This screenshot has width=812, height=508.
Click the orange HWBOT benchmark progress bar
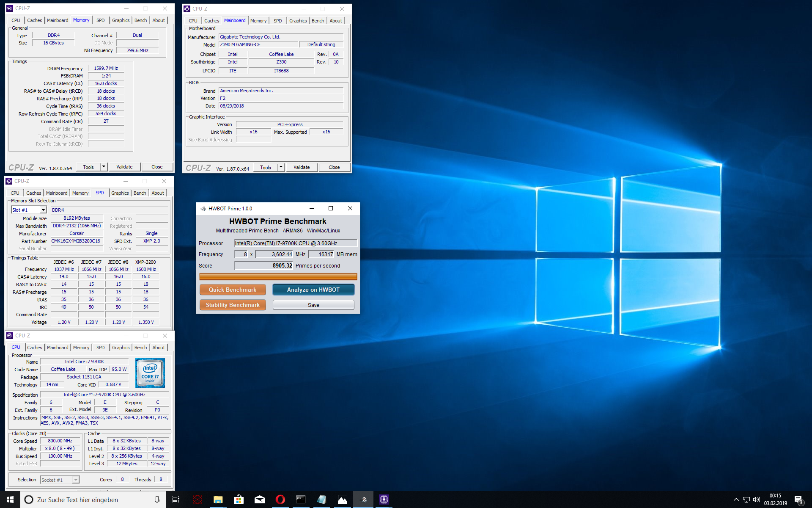tap(278, 276)
